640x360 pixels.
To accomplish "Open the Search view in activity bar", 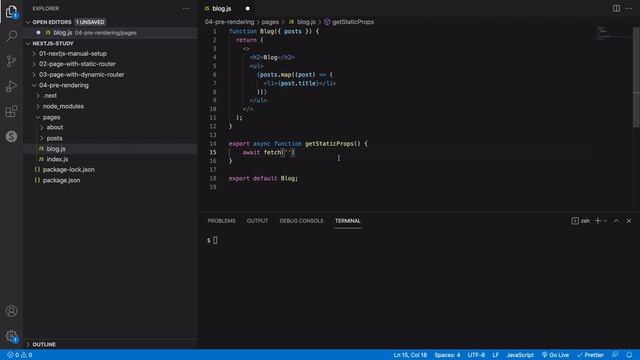I will click(x=11, y=36).
